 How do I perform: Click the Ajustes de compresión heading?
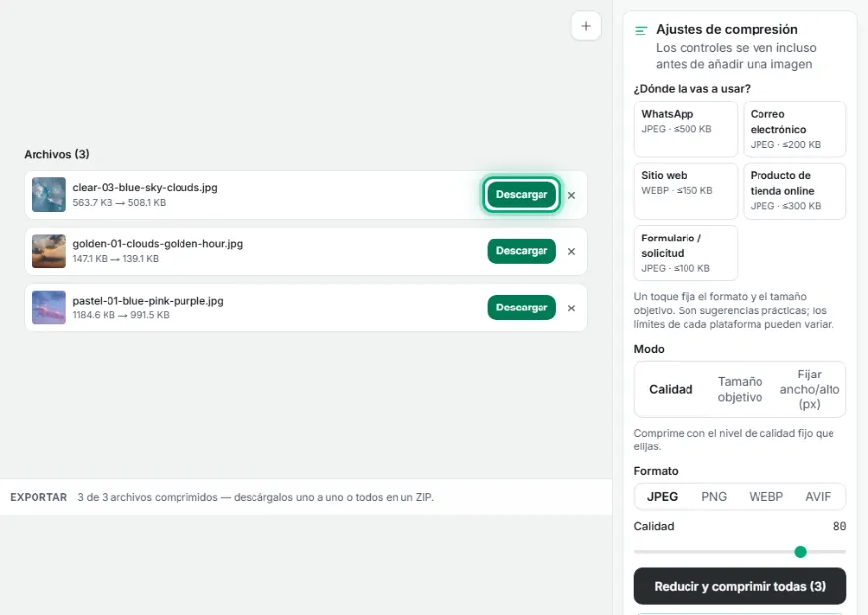coord(727,29)
